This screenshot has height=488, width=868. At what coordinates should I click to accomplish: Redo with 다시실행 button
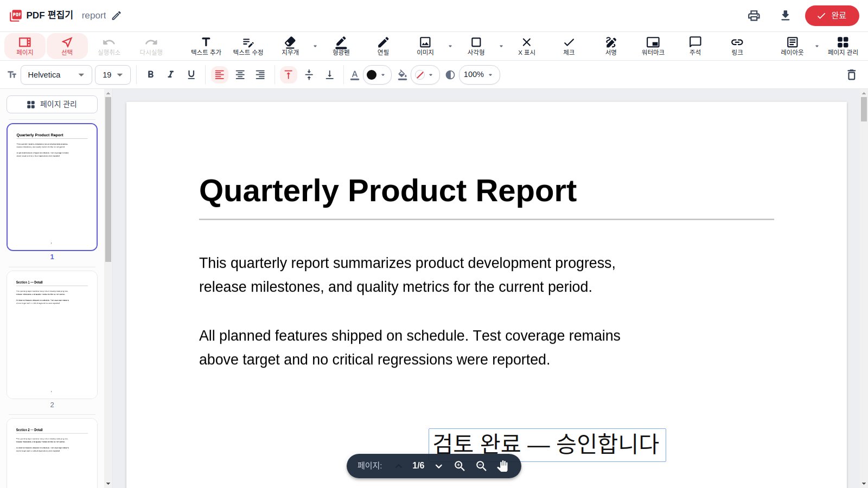[151, 46]
